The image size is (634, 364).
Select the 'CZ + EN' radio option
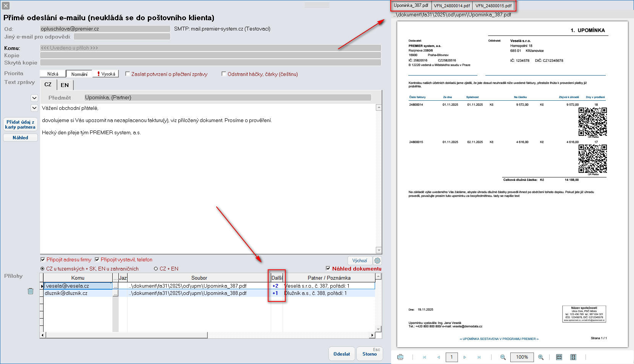click(156, 269)
